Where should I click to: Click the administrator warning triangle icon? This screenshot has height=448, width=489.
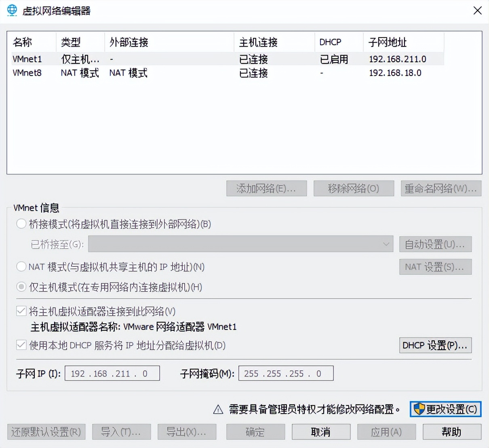click(218, 409)
